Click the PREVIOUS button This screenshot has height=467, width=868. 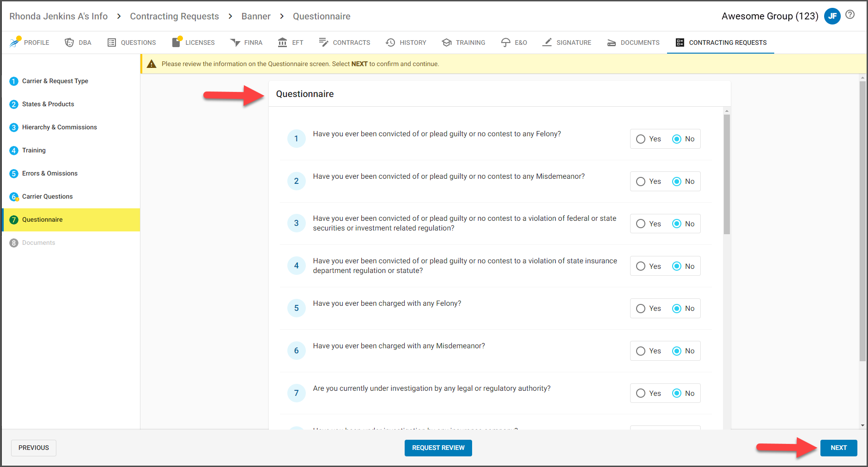click(34, 448)
